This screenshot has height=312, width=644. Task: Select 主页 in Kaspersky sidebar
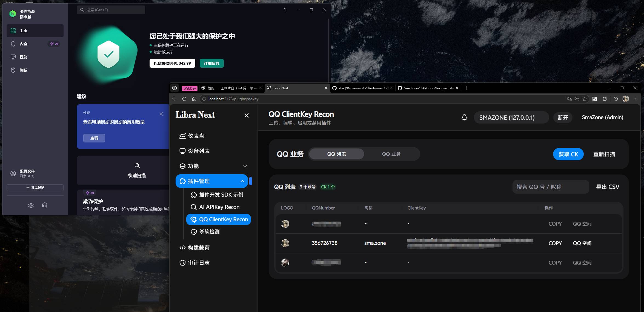click(35, 31)
